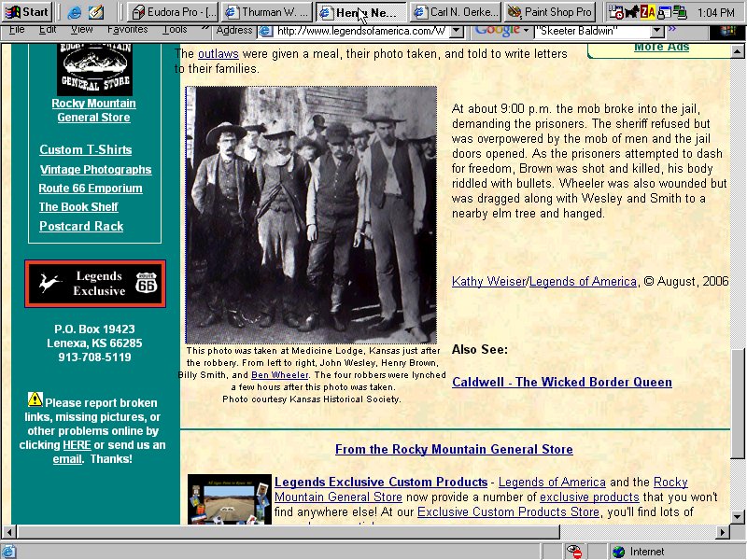This screenshot has width=747, height=560.
Task: Click the More Ads link
Action: pyautogui.click(x=662, y=48)
